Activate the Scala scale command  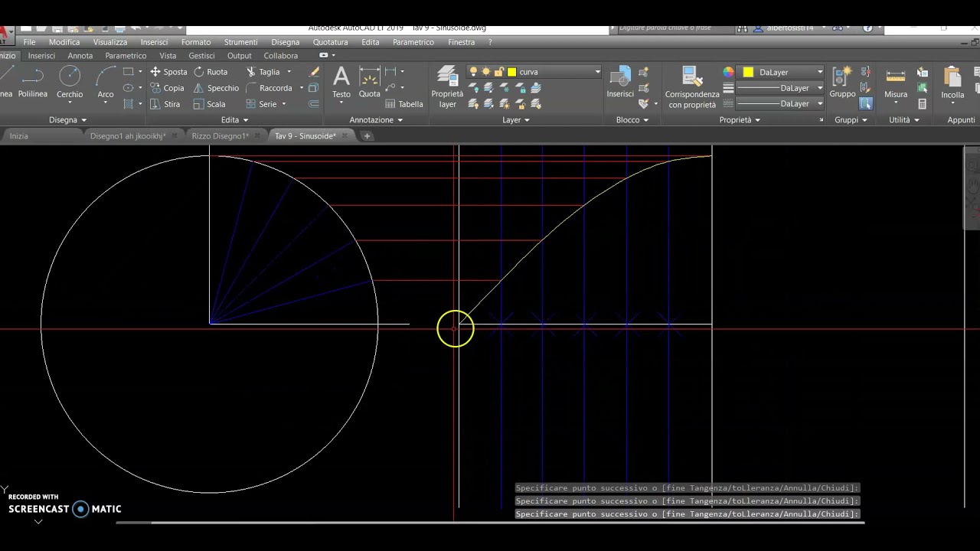click(209, 104)
